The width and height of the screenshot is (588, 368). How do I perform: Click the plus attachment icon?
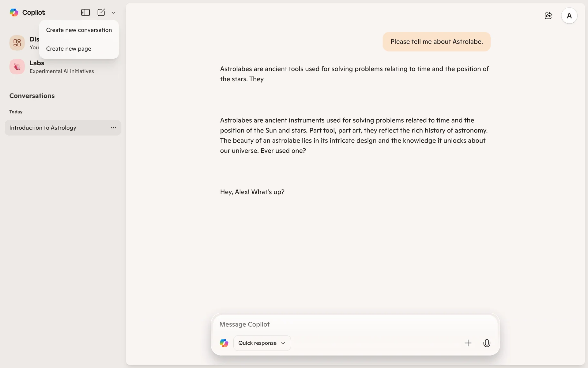pyautogui.click(x=468, y=343)
